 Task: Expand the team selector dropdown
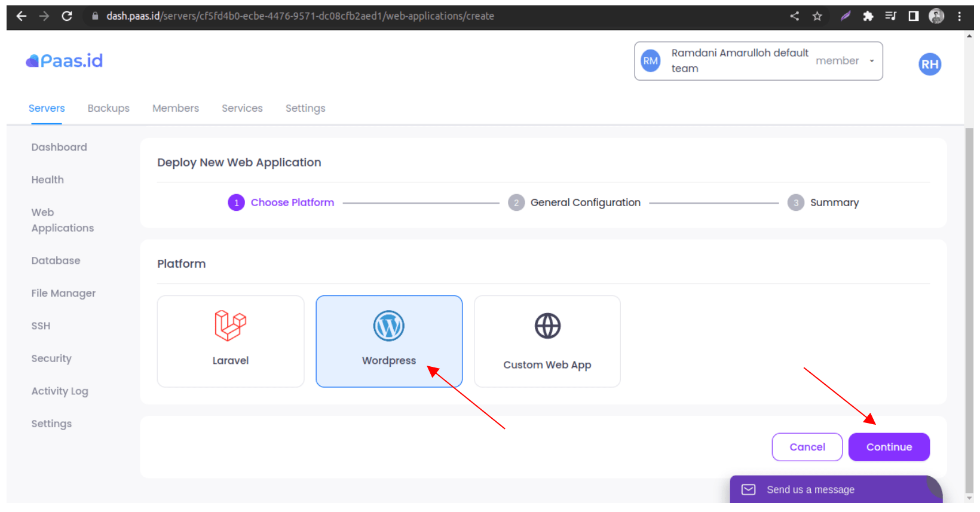click(871, 61)
